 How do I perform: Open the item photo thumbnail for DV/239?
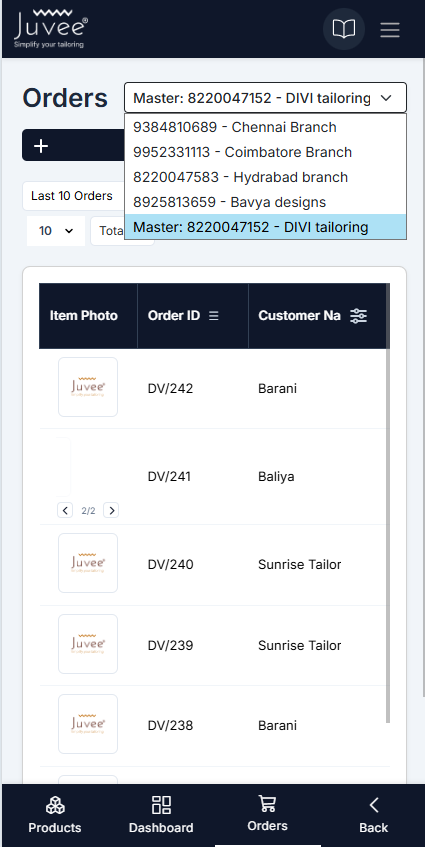point(88,644)
